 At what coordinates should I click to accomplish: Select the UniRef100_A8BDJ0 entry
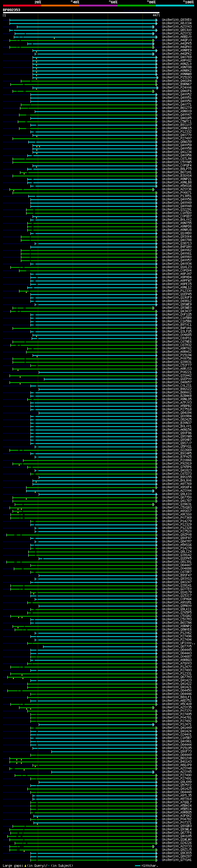coord(176,37)
